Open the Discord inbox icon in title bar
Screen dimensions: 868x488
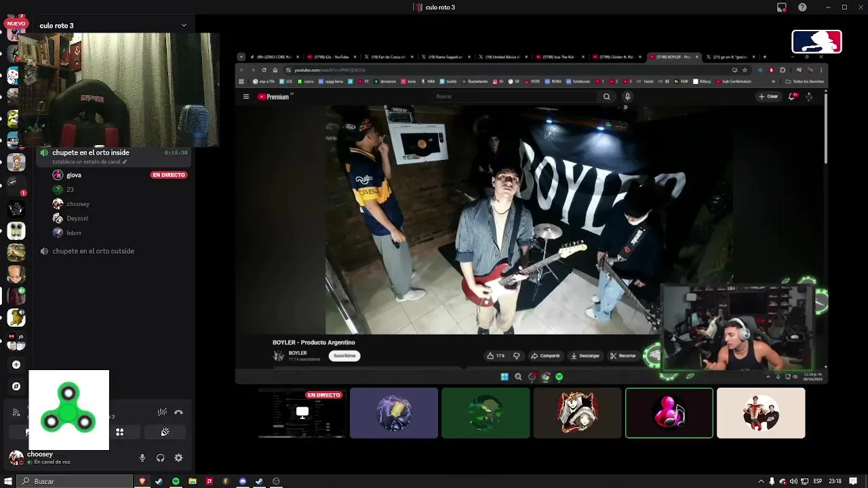click(x=782, y=7)
